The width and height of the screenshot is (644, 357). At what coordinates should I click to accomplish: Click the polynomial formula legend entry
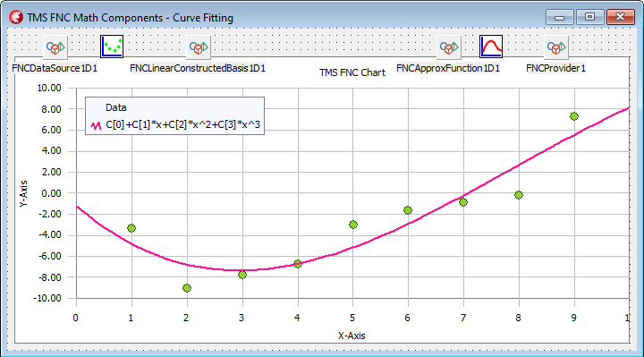pyautogui.click(x=182, y=124)
